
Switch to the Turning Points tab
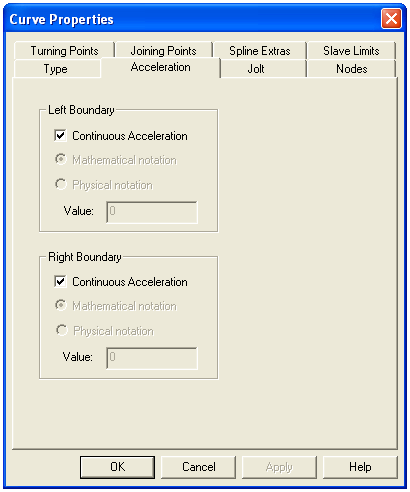click(x=64, y=51)
